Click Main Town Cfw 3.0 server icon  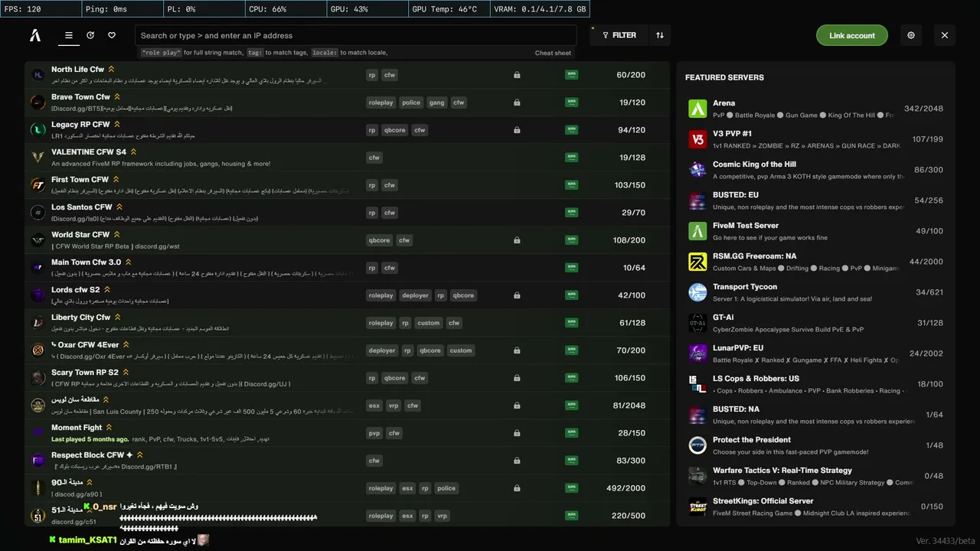(x=38, y=268)
